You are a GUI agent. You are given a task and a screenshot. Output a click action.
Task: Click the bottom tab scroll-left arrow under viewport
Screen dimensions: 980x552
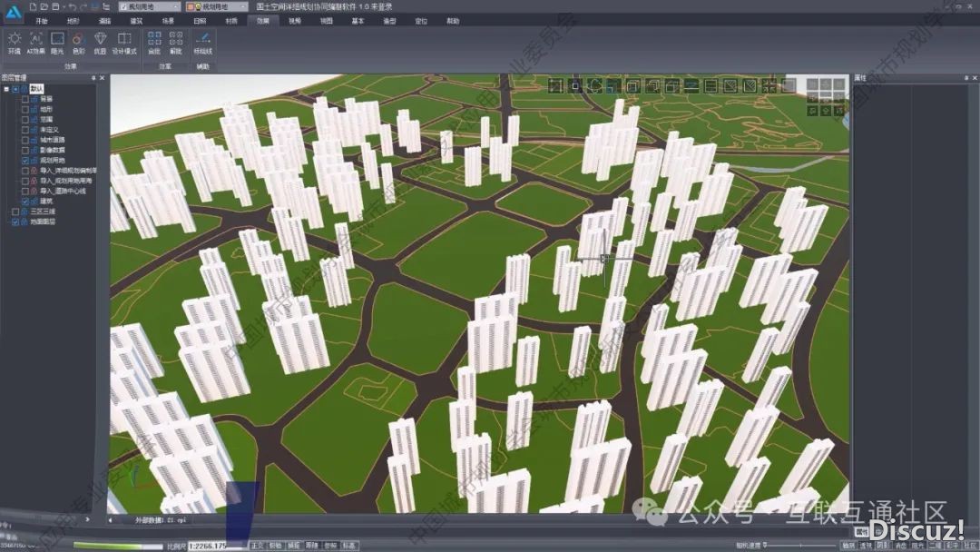coord(111,519)
